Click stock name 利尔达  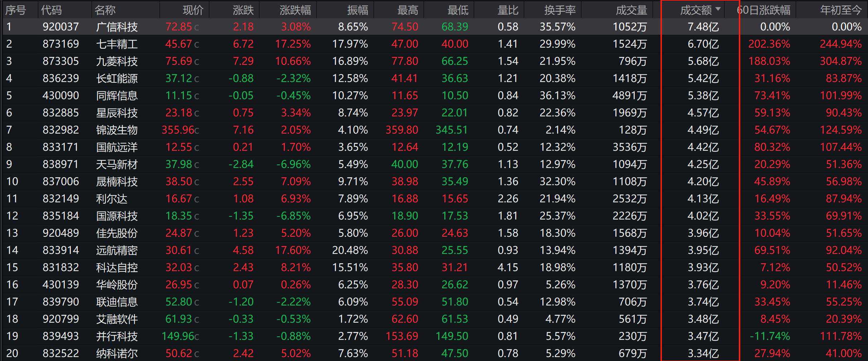[112, 199]
